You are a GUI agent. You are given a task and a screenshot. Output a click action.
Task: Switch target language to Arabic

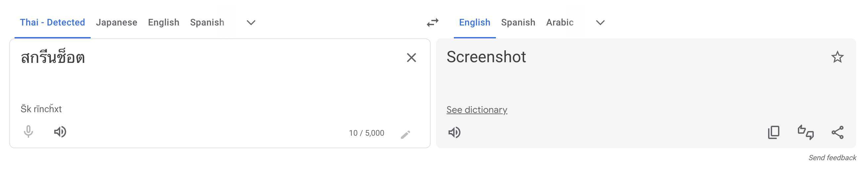559,23
